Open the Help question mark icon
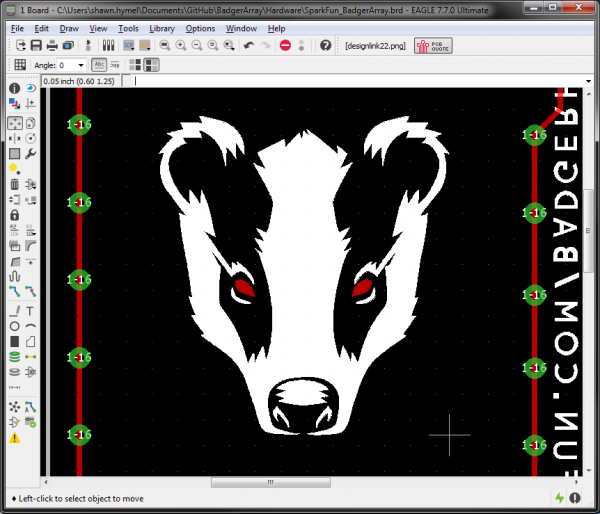 pyautogui.click(x=326, y=46)
